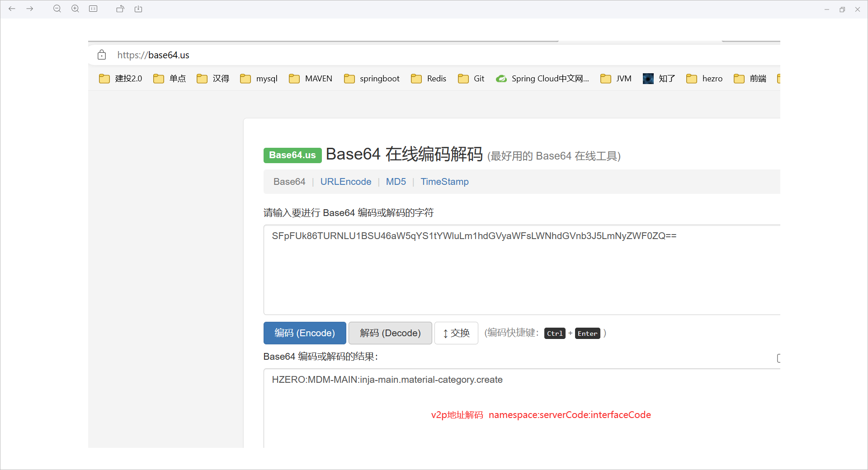868x470 pixels.
Task: Click inside the Base64 input text area
Action: (x=522, y=270)
